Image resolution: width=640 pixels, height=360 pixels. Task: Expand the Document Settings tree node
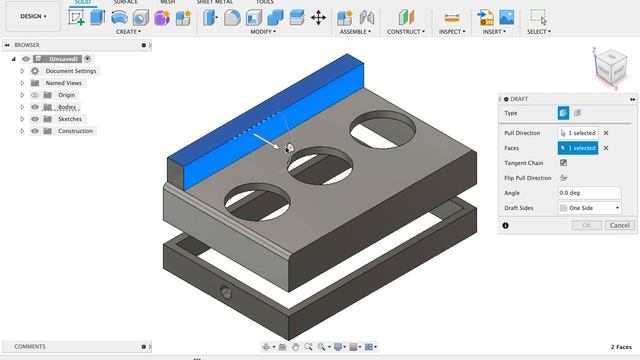point(22,71)
